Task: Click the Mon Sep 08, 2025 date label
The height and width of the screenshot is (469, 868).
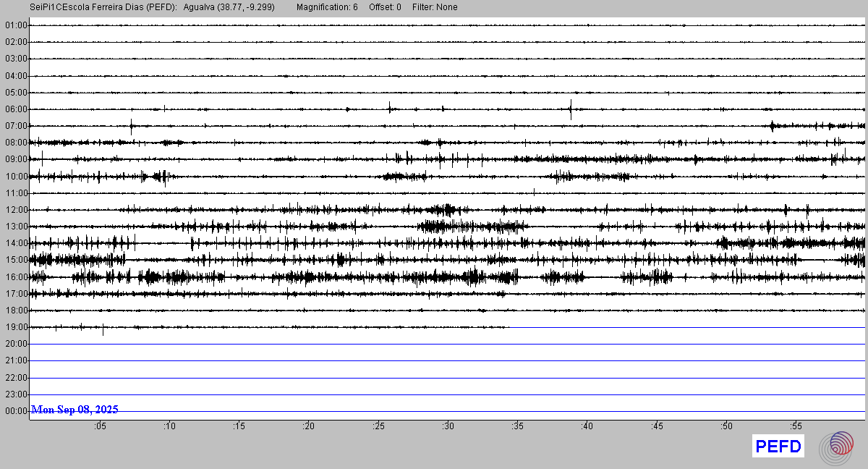Action: [75, 410]
